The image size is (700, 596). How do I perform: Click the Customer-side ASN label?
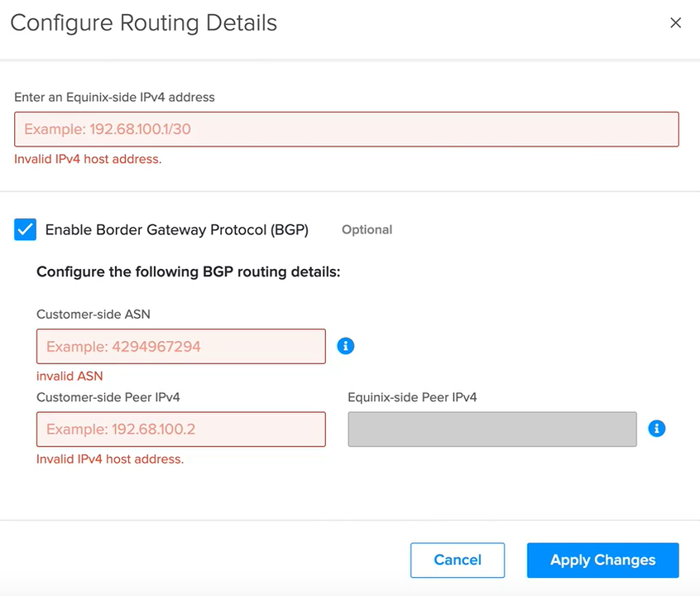pos(93,315)
